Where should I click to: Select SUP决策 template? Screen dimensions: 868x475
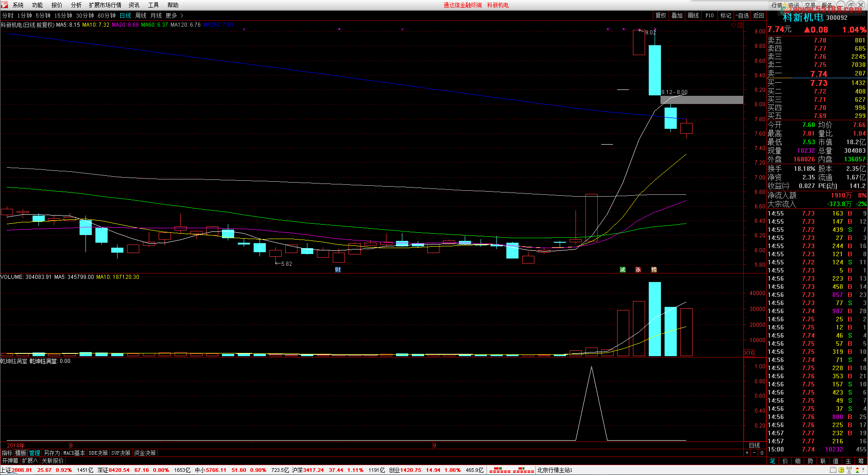121,453
